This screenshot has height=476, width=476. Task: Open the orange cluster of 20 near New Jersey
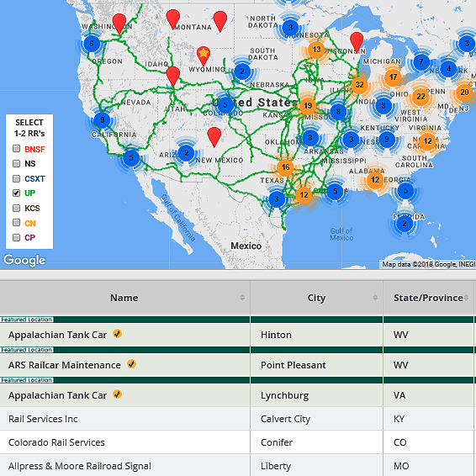464,93
